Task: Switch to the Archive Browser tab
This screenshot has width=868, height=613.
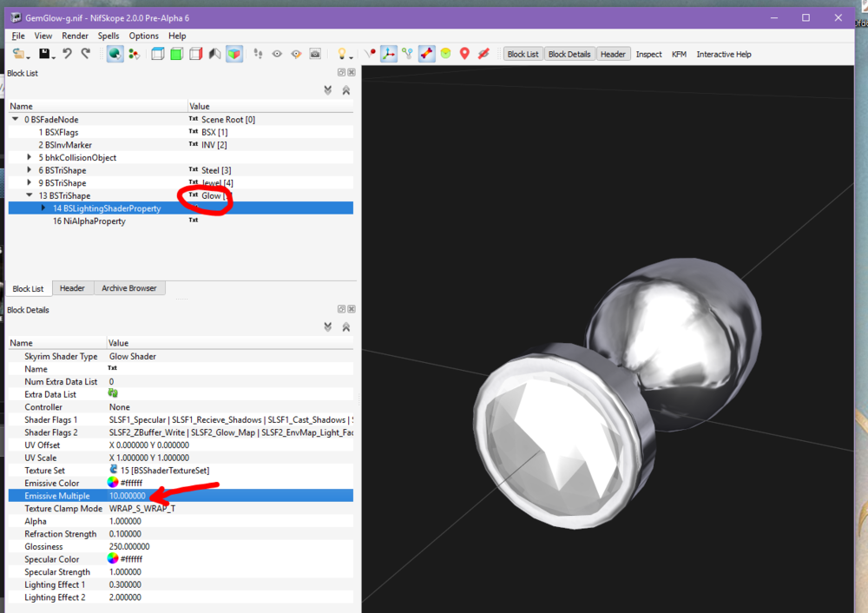Action: (x=129, y=288)
